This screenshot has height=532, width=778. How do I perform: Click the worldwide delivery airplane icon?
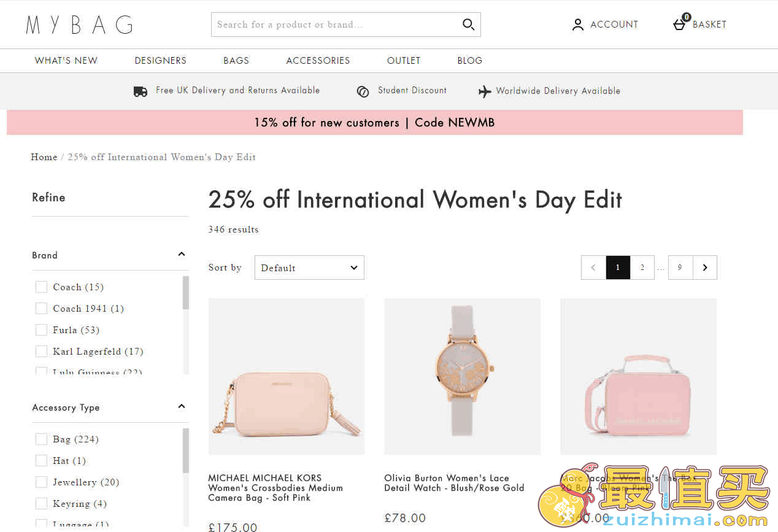(x=485, y=91)
